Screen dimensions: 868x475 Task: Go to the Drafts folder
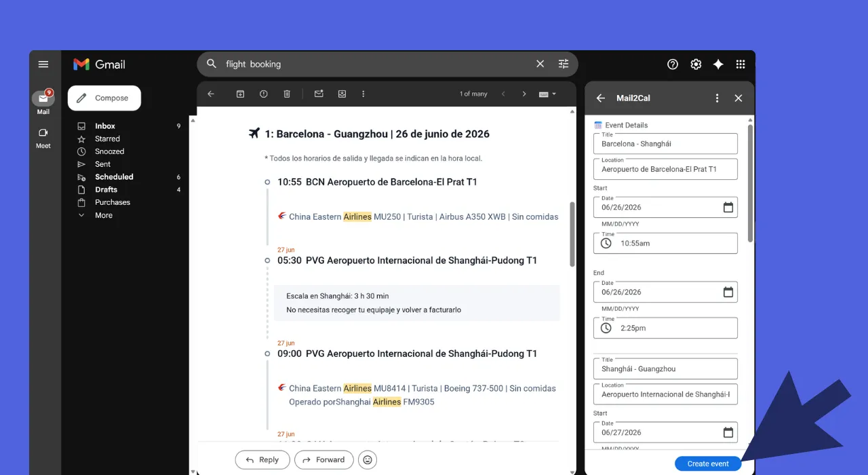pos(106,189)
